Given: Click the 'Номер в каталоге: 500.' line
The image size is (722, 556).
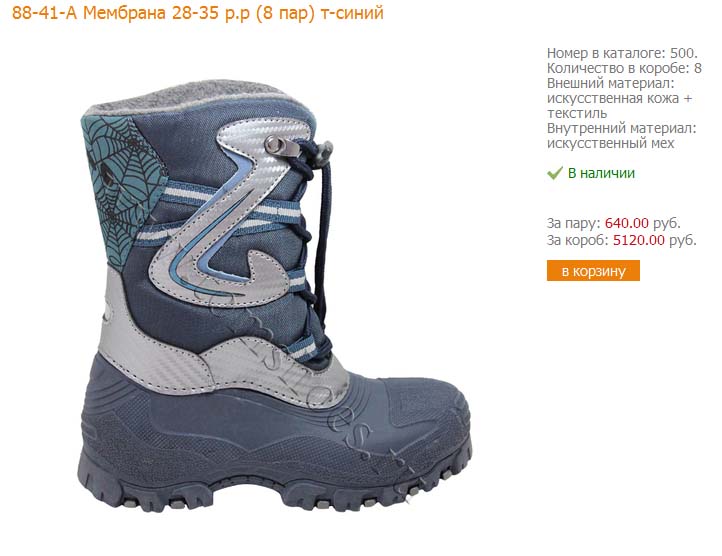Looking at the screenshot, I should pyautogui.click(x=622, y=53).
